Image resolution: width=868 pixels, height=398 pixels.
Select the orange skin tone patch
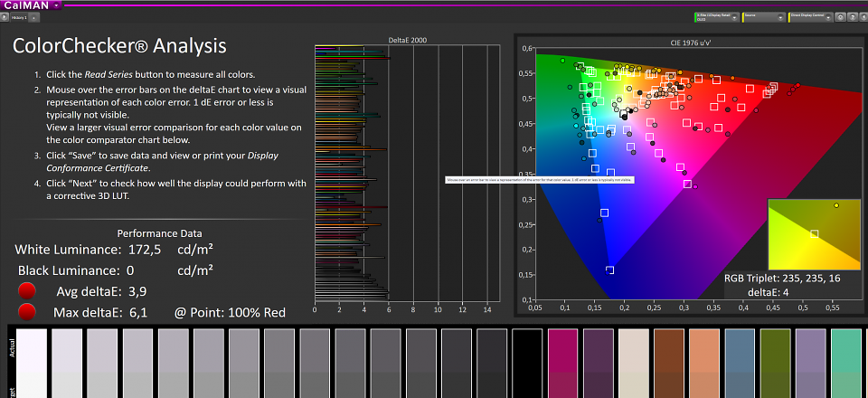click(704, 363)
